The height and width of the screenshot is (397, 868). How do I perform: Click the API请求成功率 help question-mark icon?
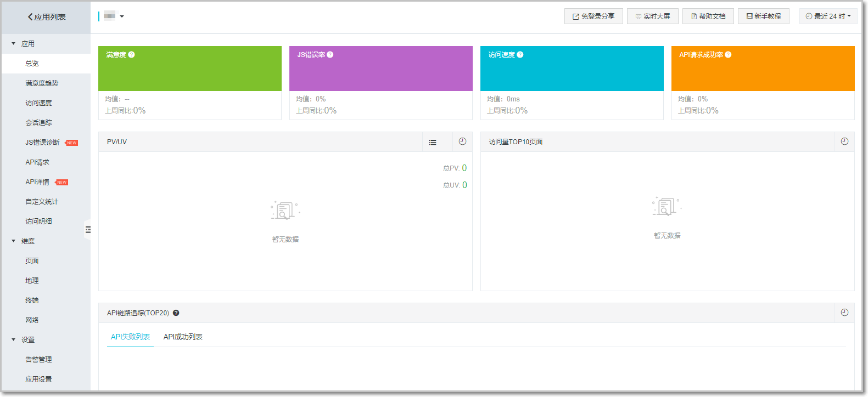coord(728,55)
